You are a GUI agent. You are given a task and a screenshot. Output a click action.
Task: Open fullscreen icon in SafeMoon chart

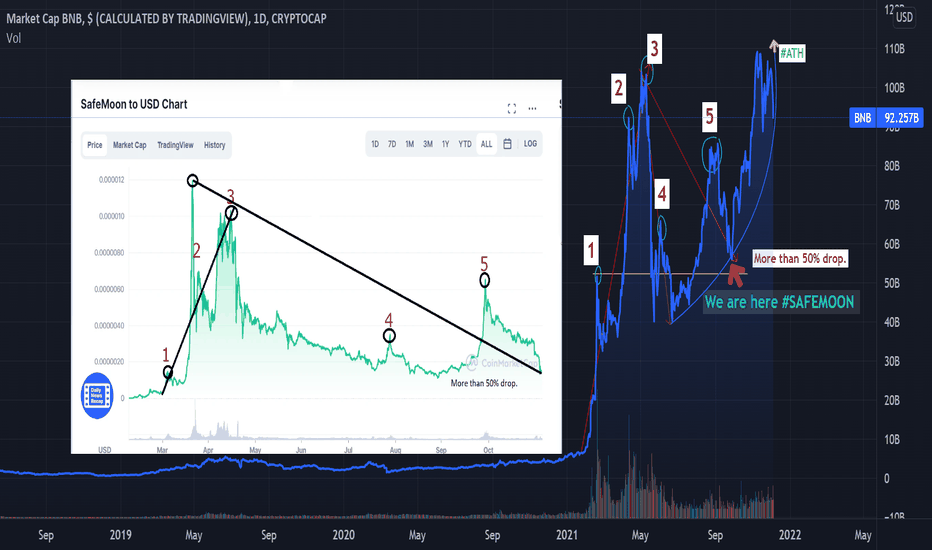pyautogui.click(x=512, y=108)
